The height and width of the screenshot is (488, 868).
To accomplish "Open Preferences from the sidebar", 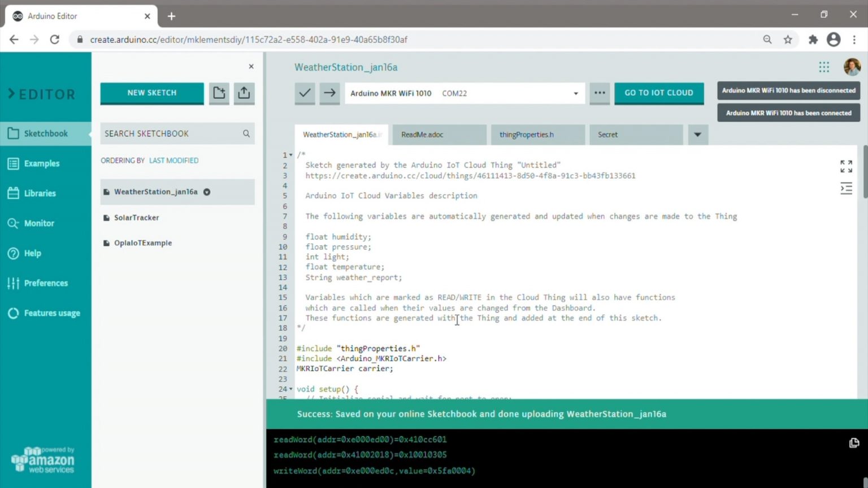I will click(x=46, y=283).
